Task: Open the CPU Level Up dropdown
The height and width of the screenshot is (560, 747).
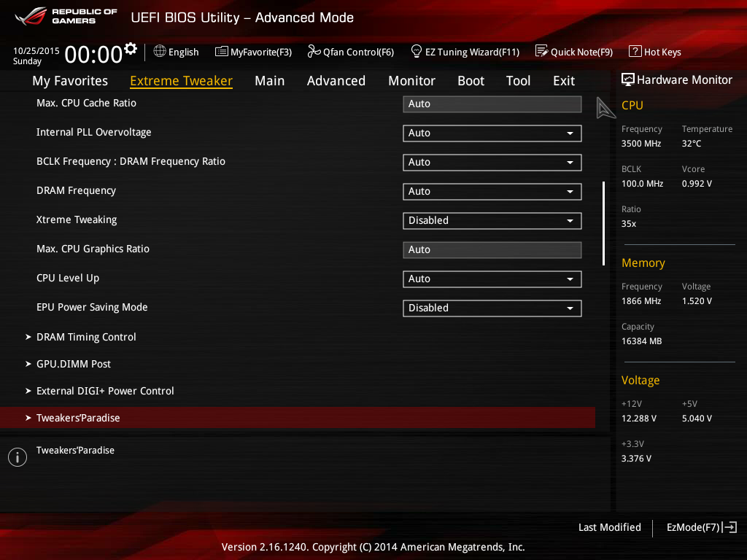Action: click(492, 279)
